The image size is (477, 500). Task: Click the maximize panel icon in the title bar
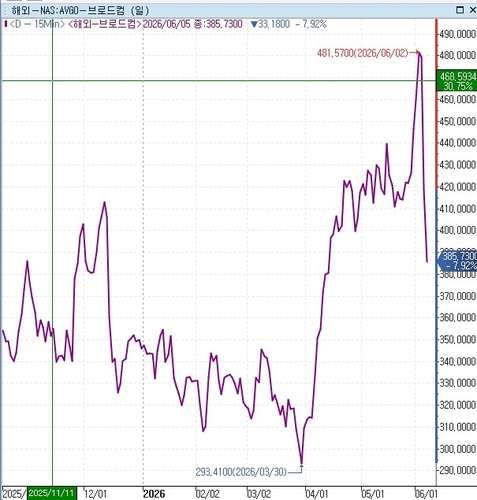pos(460,10)
